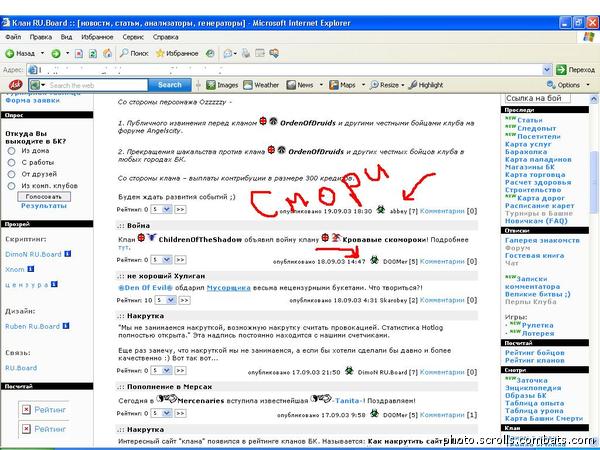The image size is (600, 450).
Task: Open the Den Of Evil player link
Action: pos(145,288)
